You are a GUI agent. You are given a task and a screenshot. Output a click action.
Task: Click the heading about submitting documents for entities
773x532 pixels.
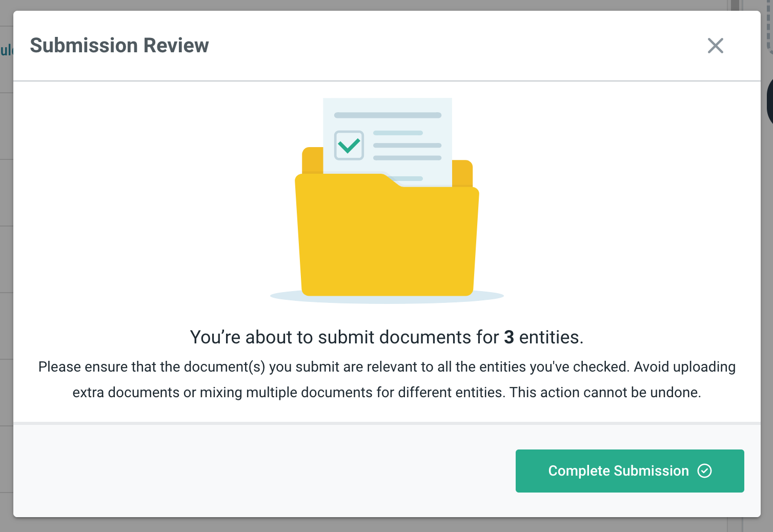[x=386, y=337]
